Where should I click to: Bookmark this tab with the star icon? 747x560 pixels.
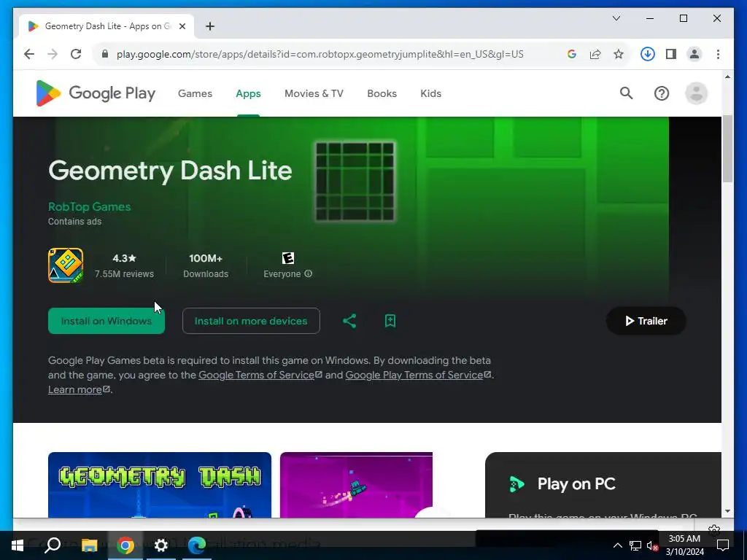[x=619, y=54]
